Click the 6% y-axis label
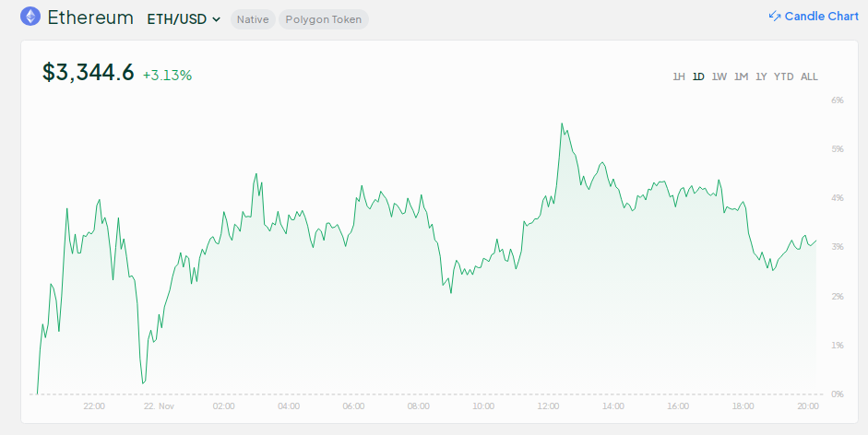868x435 pixels. [838, 100]
